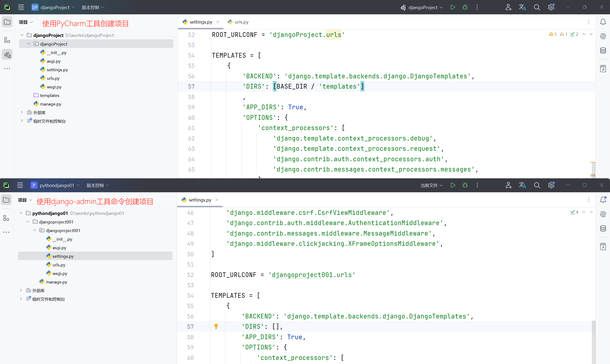The image size is (610, 364).
Task: Open djangoProject run configuration dropdown
Action: coord(422,7)
